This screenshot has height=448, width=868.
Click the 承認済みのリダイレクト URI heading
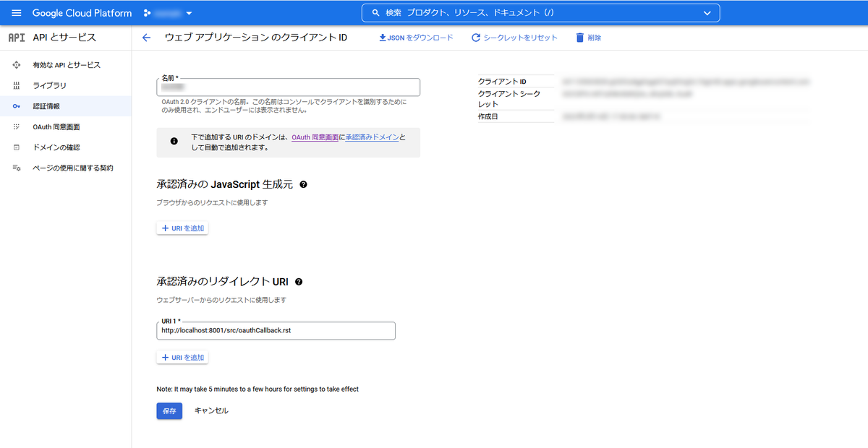[x=223, y=282]
